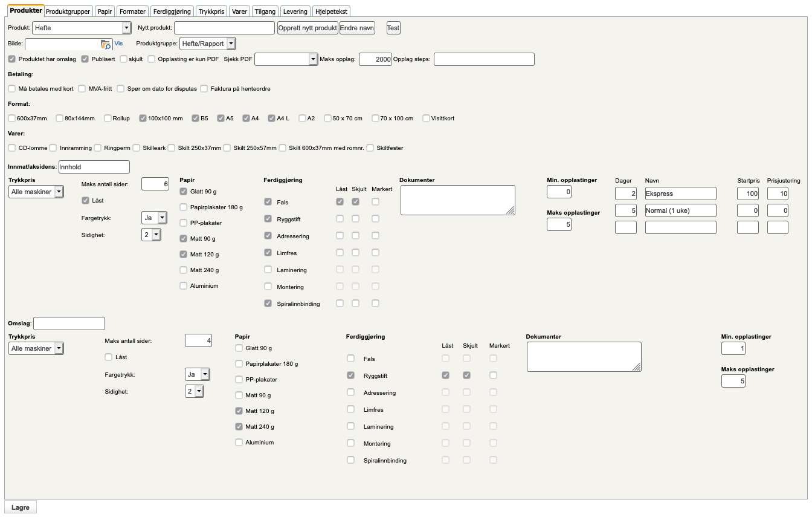This screenshot has width=812, height=517.
Task: Enable the MVA-fritt checkbox
Action: click(82, 89)
